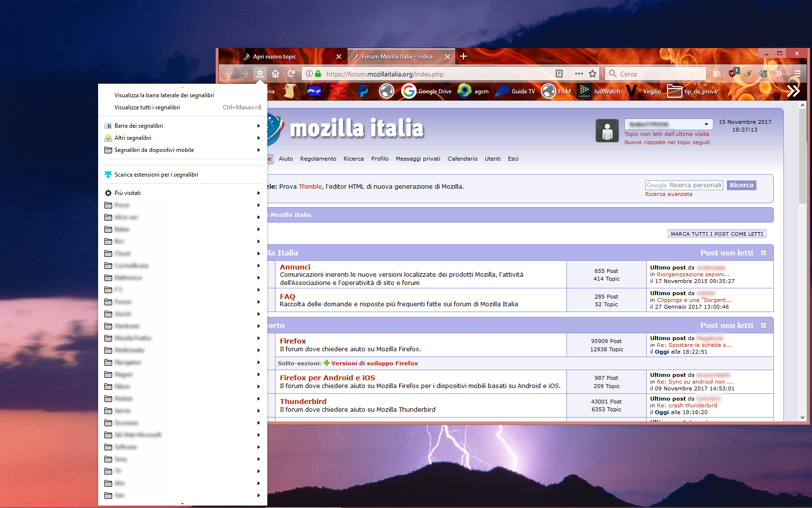Viewport: 812px width, 508px height.
Task: Open the agsm bookmark
Action: (473, 91)
